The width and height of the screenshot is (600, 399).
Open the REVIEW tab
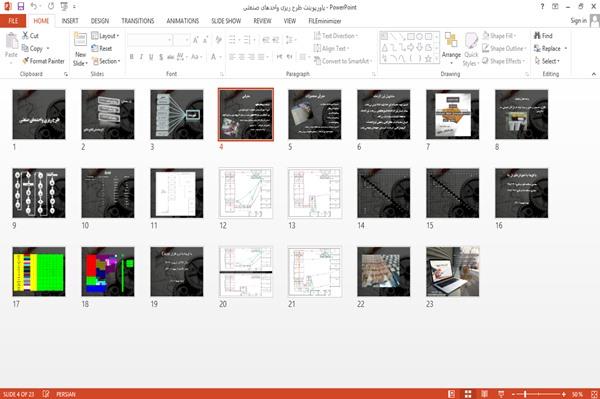[262, 21]
